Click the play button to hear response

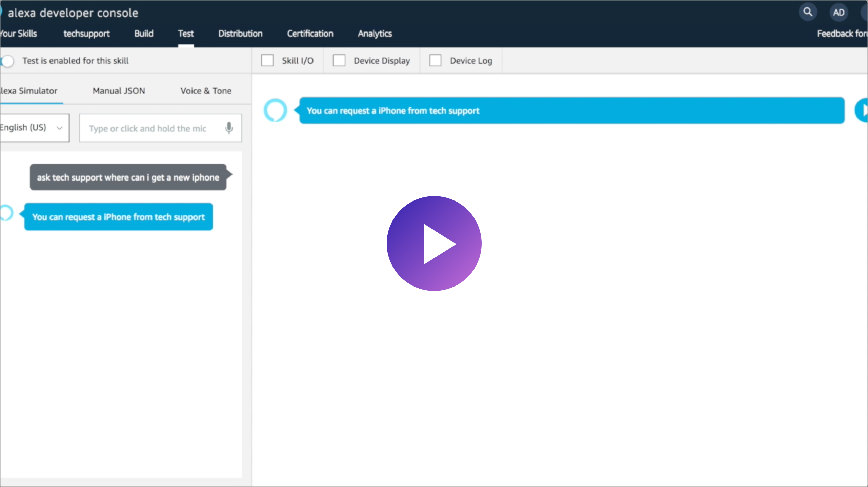coord(434,243)
